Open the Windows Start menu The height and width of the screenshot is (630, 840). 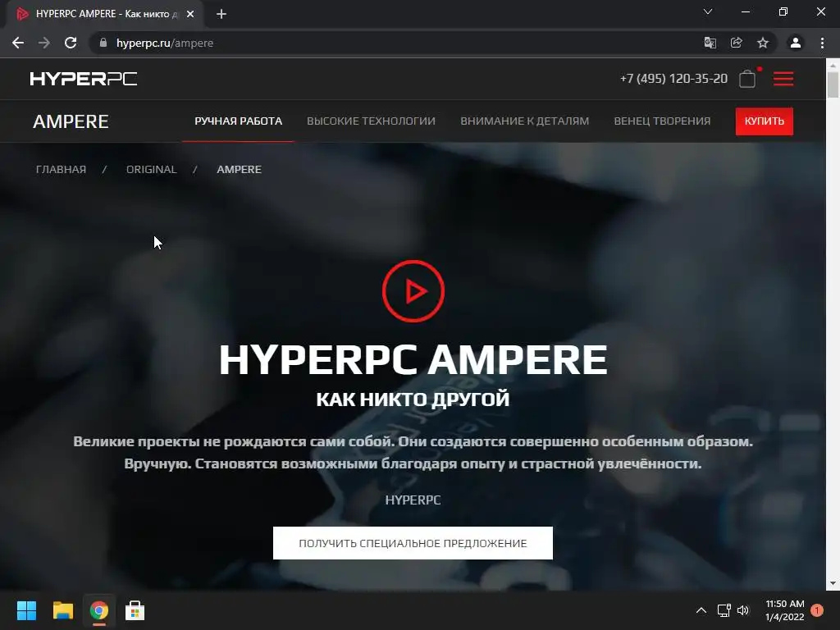point(26,610)
